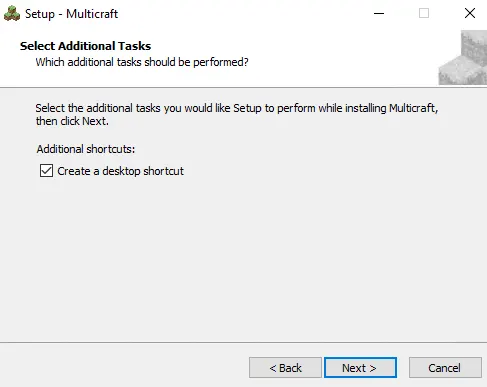Untick the desktop shortcut checkbox
Viewport: 487px width, 387px height.
click(46, 171)
